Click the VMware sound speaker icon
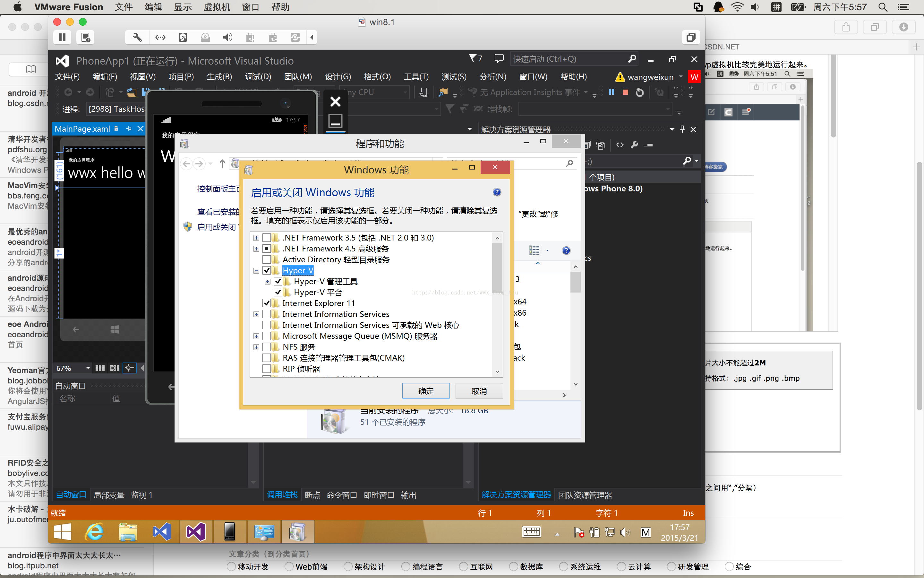This screenshot has width=924, height=578. click(x=227, y=37)
